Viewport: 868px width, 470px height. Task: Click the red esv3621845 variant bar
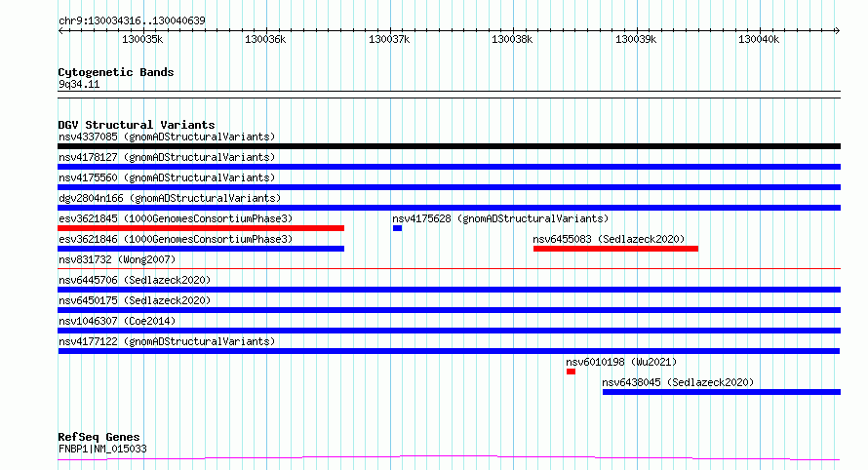point(201,228)
